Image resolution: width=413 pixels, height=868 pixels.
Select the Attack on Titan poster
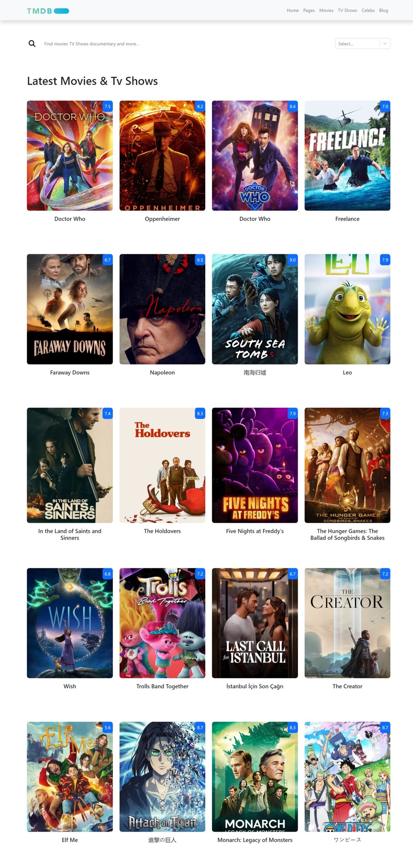point(162,777)
